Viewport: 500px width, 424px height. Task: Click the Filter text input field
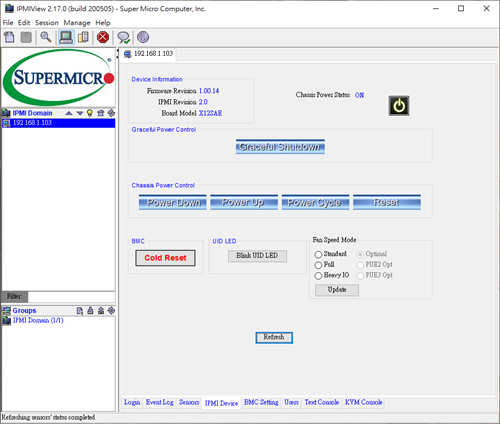pos(71,296)
